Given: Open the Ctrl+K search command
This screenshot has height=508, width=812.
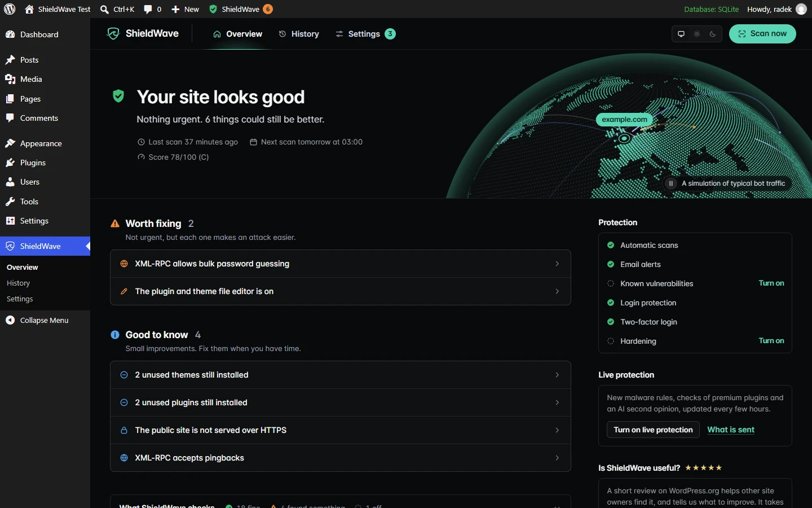Looking at the screenshot, I should (117, 9).
